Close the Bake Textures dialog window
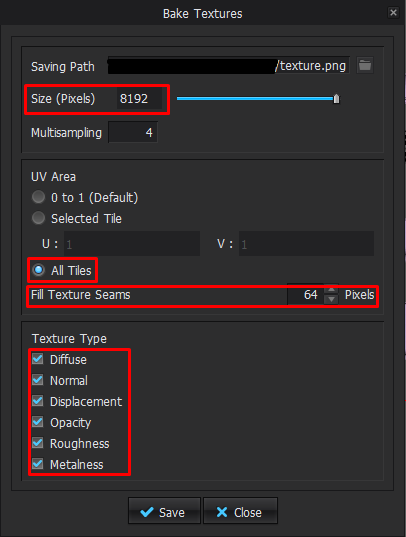This screenshot has height=537, width=406. [x=393, y=13]
